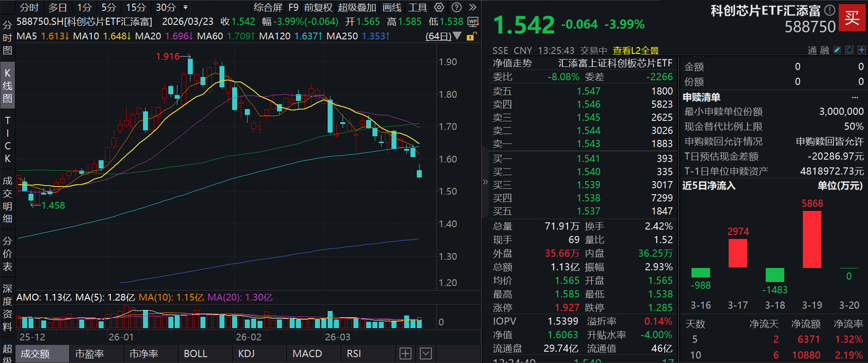Click the WP monitor icon

pyautogui.click(x=473, y=22)
